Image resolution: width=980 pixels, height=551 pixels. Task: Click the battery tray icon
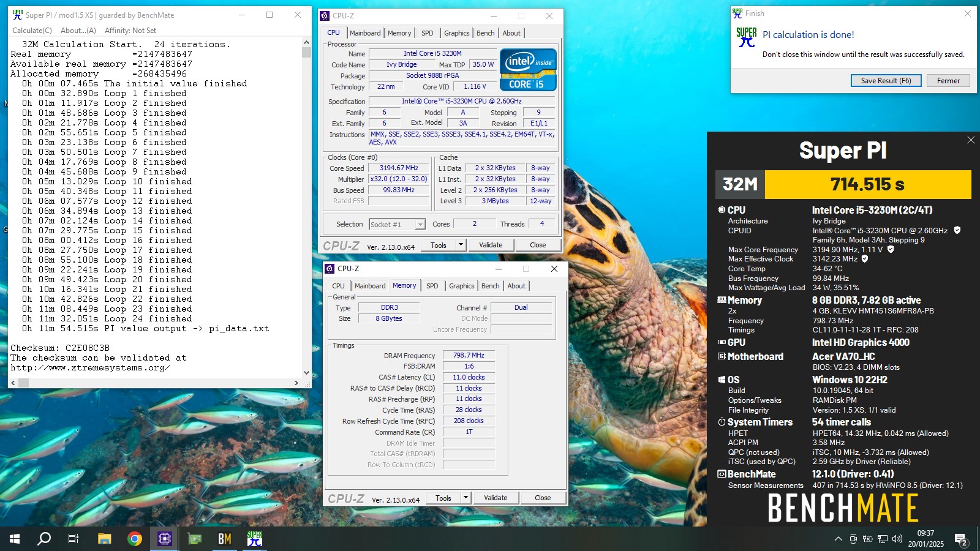point(867,539)
